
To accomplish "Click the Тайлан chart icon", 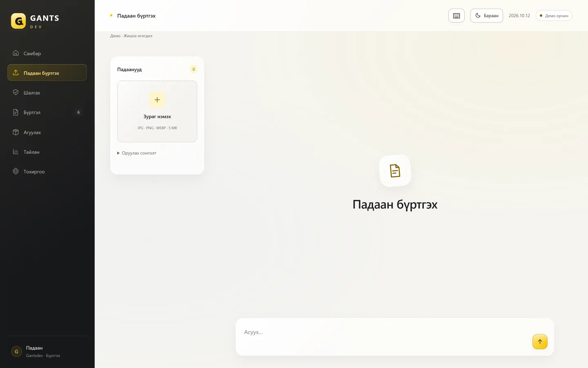I will click(16, 152).
